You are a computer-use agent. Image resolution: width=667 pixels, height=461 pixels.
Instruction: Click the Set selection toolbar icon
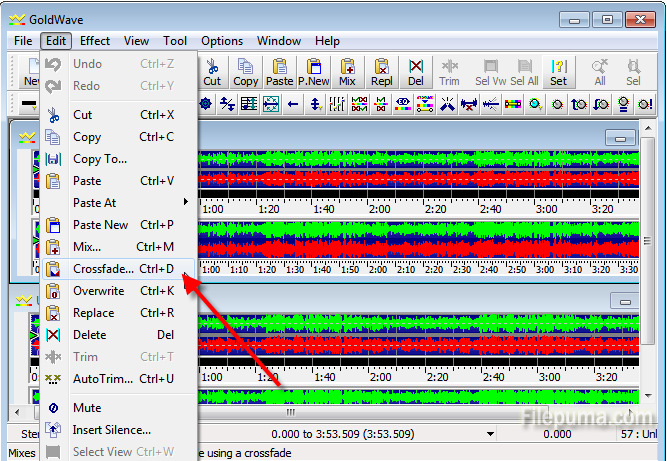(x=558, y=71)
